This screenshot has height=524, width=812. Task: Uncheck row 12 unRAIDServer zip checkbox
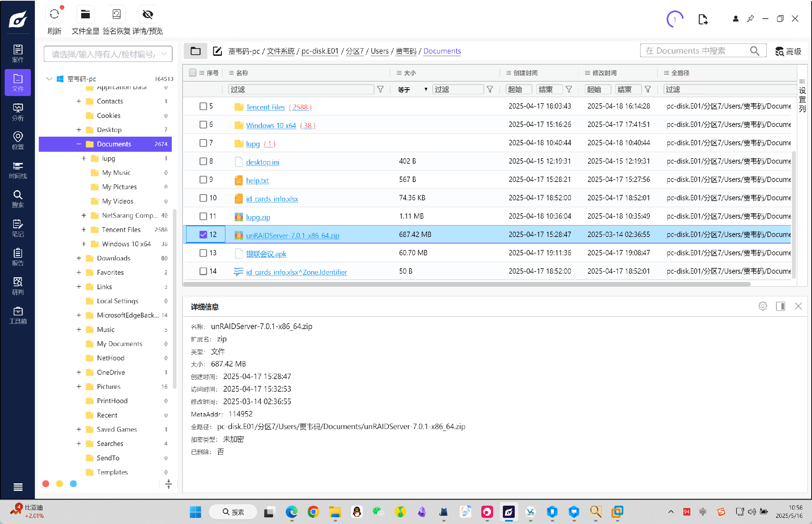click(x=203, y=234)
